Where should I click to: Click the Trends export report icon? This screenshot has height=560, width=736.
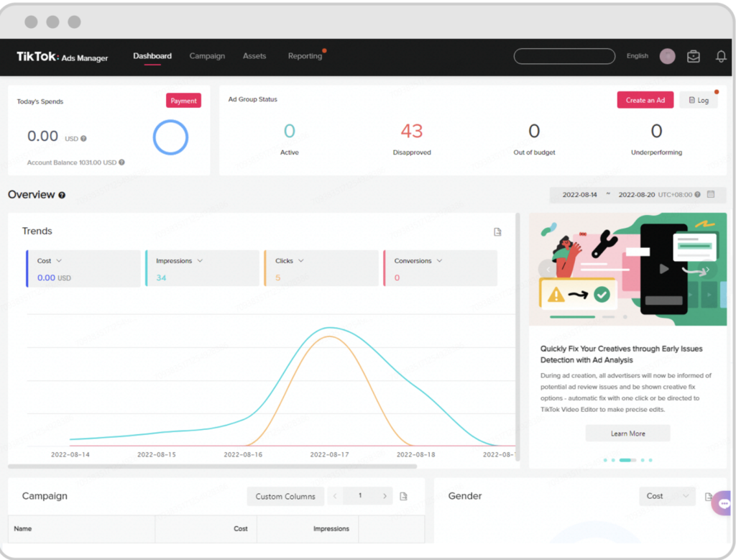coord(497,231)
